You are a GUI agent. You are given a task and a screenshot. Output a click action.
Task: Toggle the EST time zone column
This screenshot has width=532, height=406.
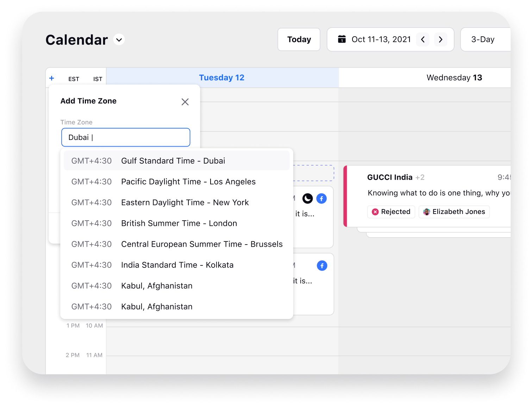point(74,79)
